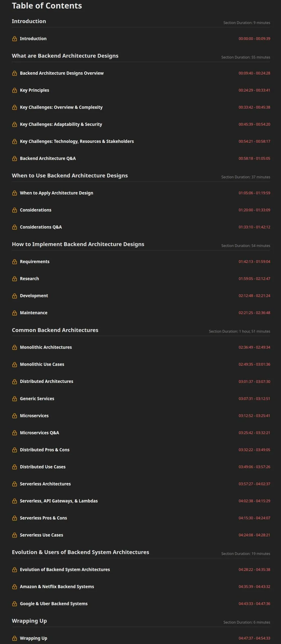Go to the Common Backend Architectures section heading
The width and height of the screenshot is (281, 644).
(x=55, y=330)
